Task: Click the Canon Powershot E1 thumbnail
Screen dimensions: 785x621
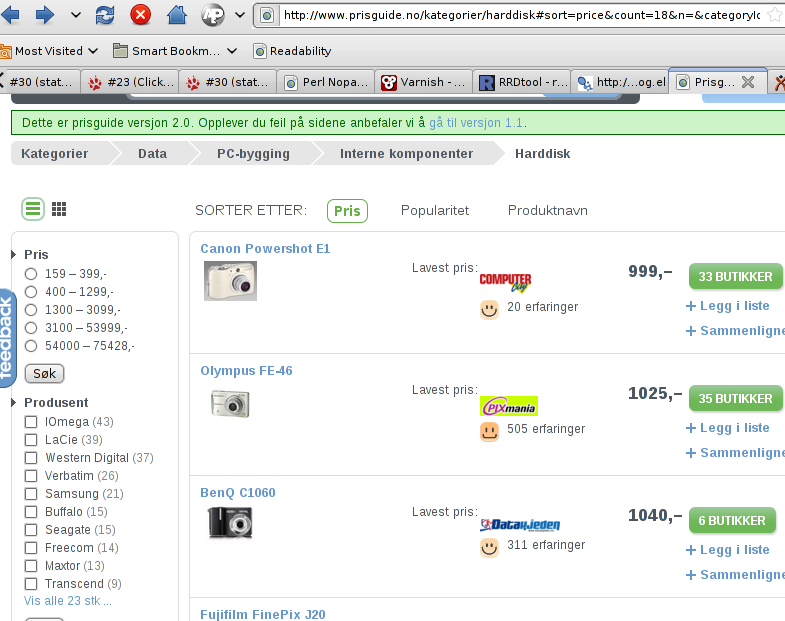Action: (230, 281)
